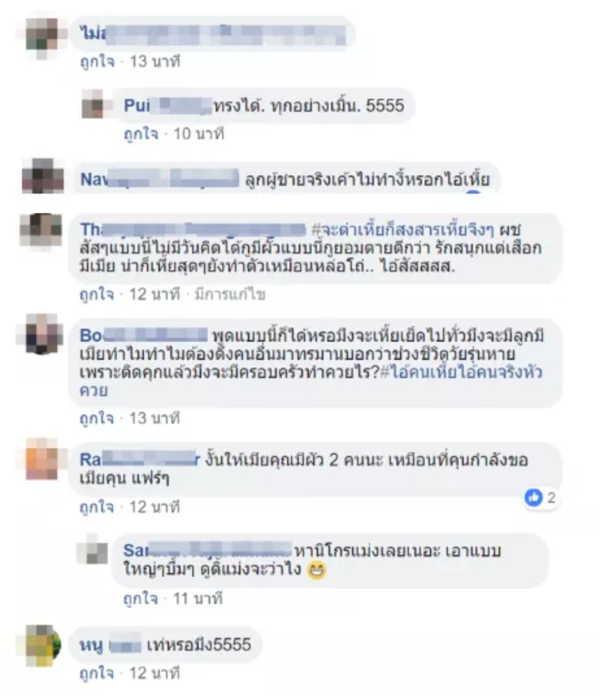The width and height of the screenshot is (600, 700).
Task: Click the Pui commenter name
Action: coord(137,105)
